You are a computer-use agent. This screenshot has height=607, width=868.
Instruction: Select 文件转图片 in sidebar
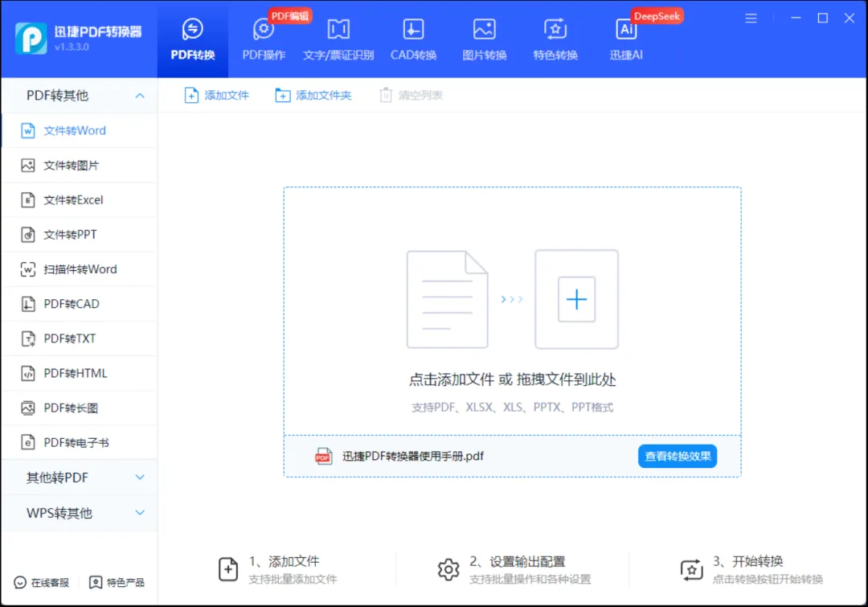[80, 165]
